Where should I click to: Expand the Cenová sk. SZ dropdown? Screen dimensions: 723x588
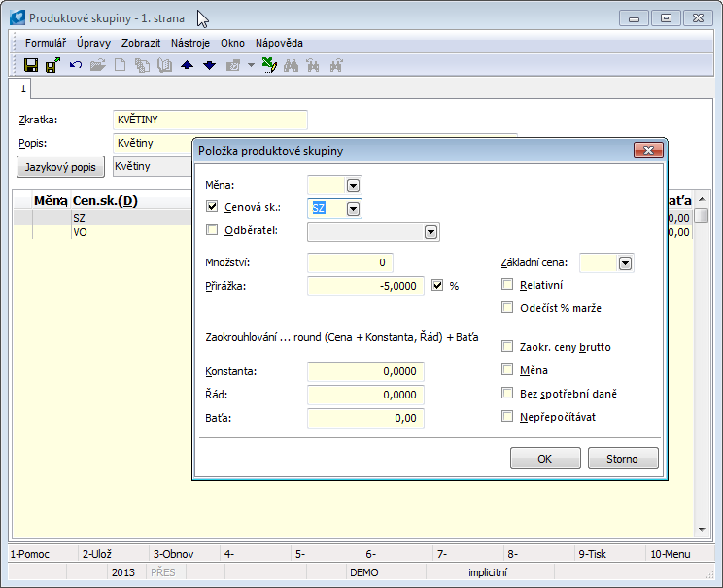click(x=353, y=208)
